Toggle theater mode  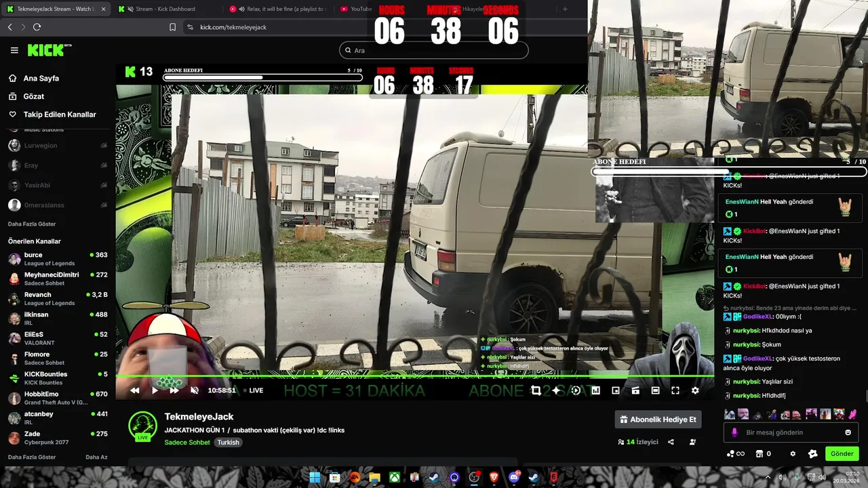click(x=655, y=390)
